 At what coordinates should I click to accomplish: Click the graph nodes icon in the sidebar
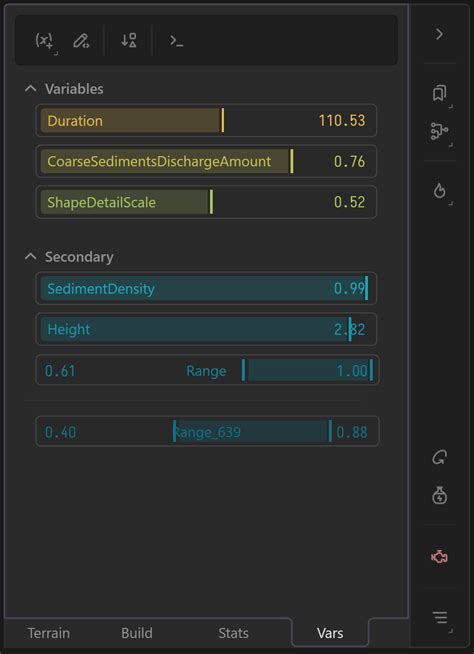(439, 131)
